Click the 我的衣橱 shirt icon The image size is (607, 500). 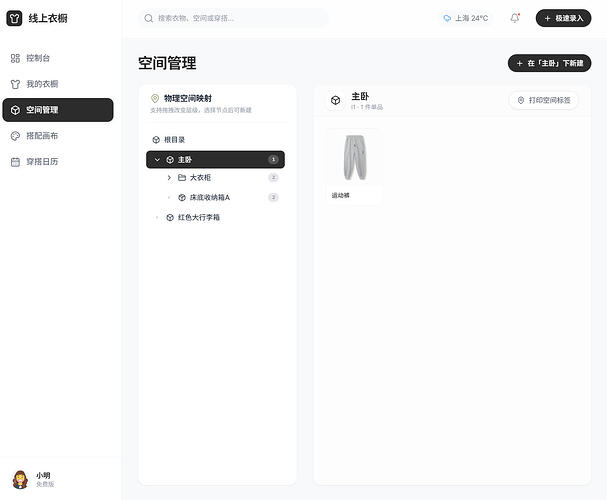point(15,84)
